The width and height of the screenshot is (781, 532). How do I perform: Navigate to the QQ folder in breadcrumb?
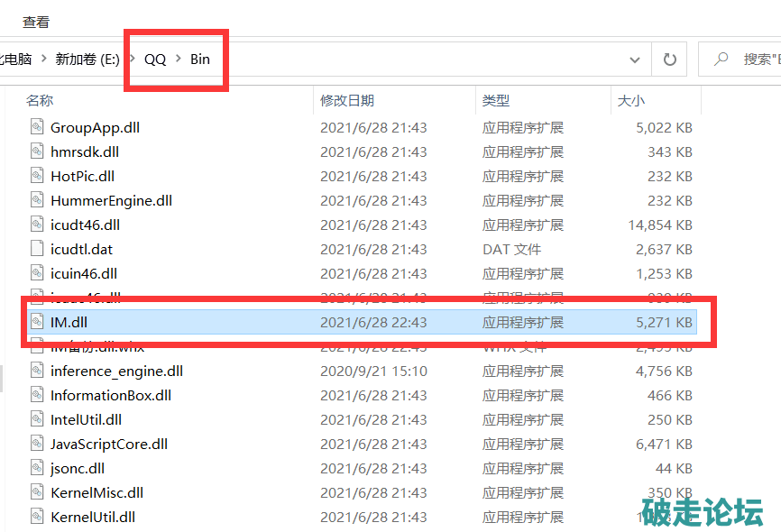[x=155, y=60]
